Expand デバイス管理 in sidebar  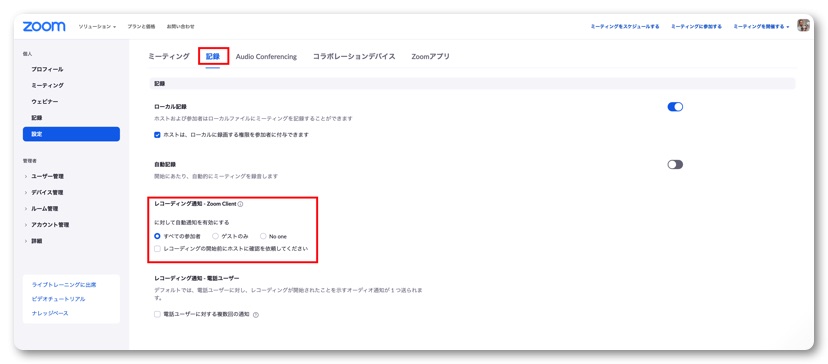coord(44,193)
